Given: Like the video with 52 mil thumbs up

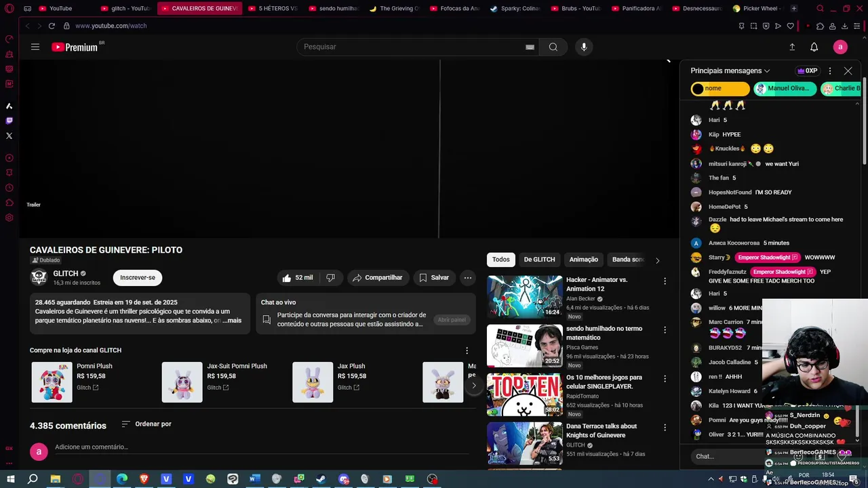Looking at the screenshot, I should (298, 278).
